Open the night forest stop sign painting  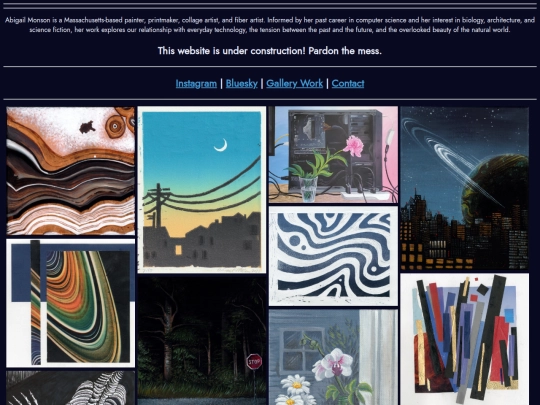coord(202,341)
